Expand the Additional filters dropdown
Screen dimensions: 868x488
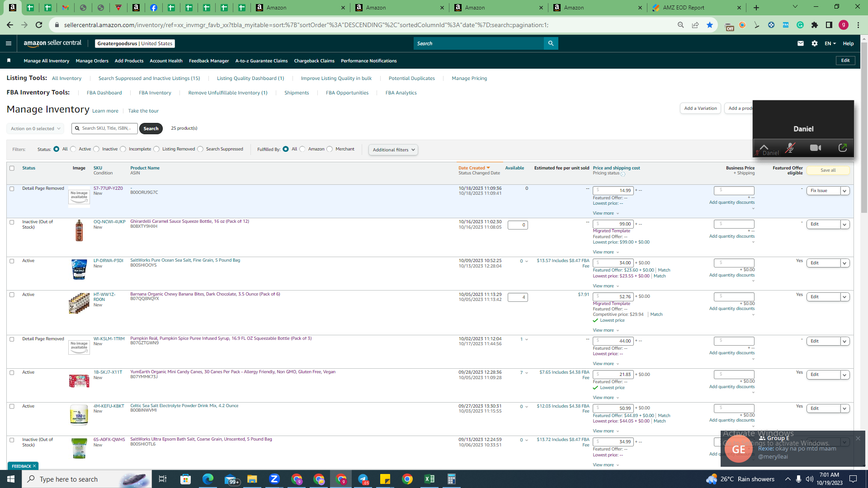pyautogui.click(x=393, y=150)
